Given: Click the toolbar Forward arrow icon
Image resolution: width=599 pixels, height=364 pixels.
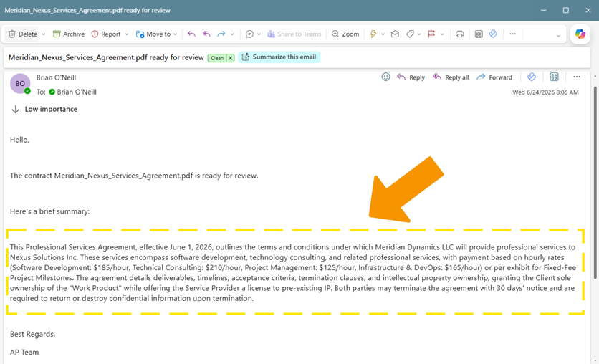Looking at the screenshot, I should click(x=221, y=34).
